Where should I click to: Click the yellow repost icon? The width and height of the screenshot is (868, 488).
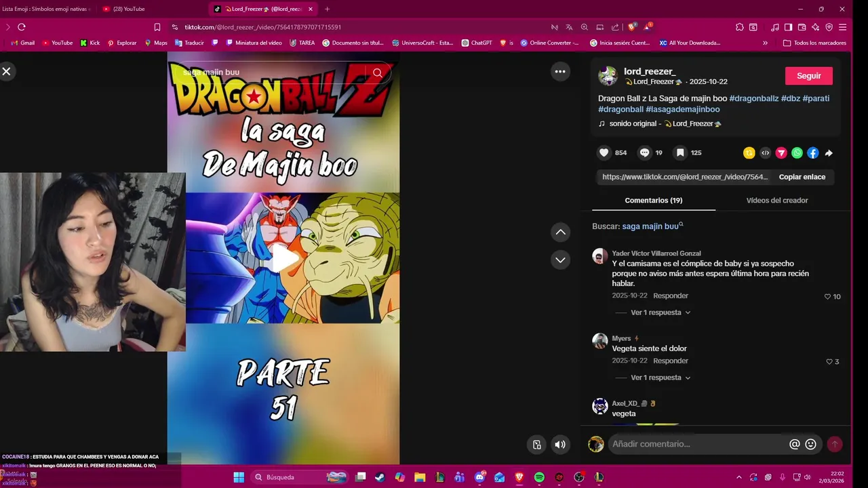pos(749,153)
